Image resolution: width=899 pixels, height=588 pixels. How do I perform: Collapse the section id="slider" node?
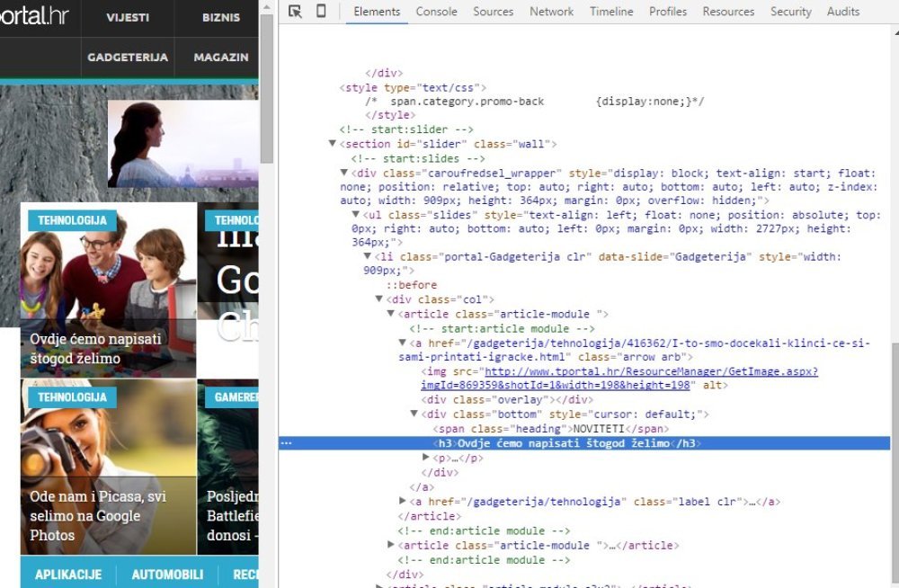[332, 144]
